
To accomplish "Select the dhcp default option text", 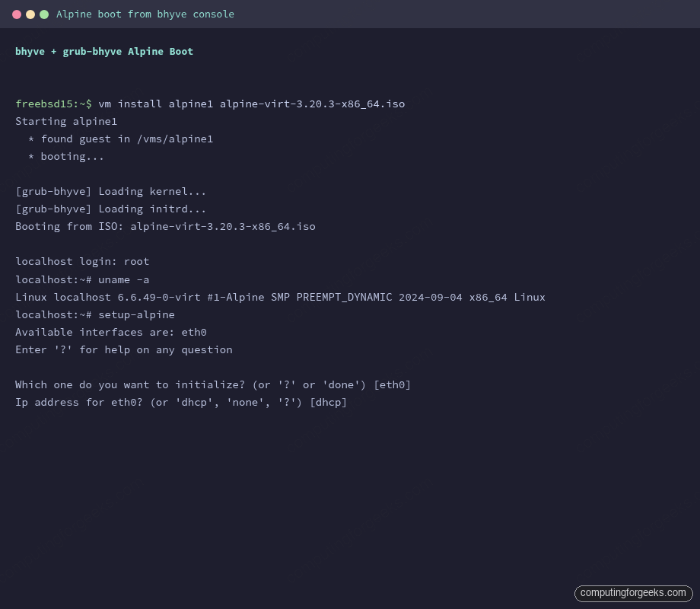I will (x=329, y=402).
